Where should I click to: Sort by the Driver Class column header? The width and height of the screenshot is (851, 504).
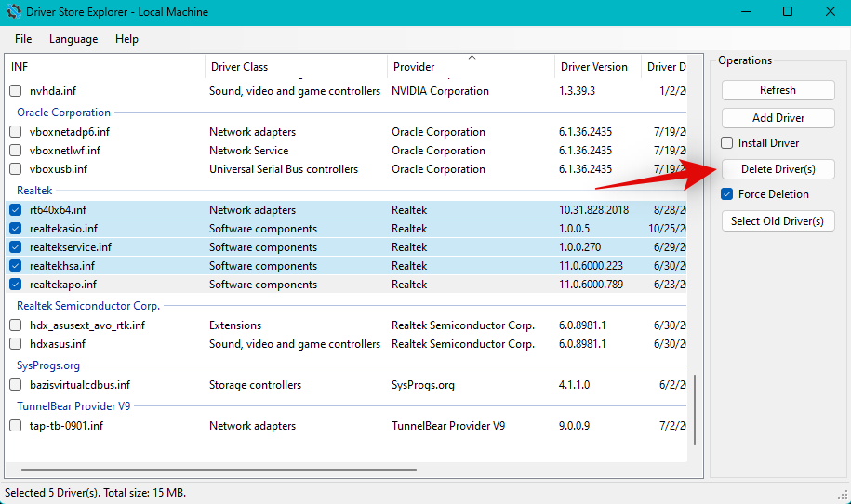click(239, 67)
